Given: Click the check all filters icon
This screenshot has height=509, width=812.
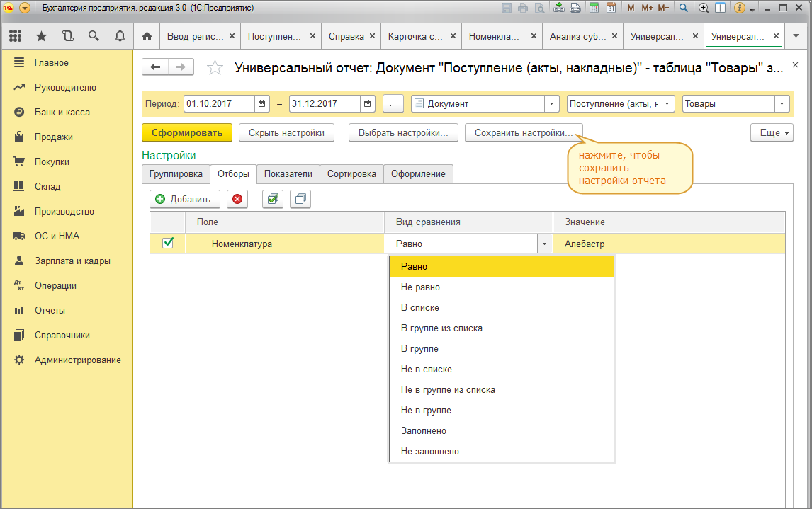Looking at the screenshot, I should (272, 200).
